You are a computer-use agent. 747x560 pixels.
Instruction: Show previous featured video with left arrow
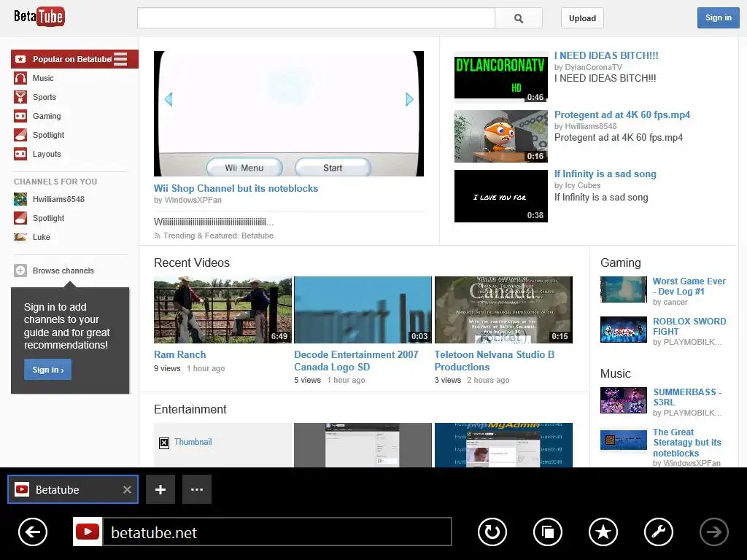(169, 99)
